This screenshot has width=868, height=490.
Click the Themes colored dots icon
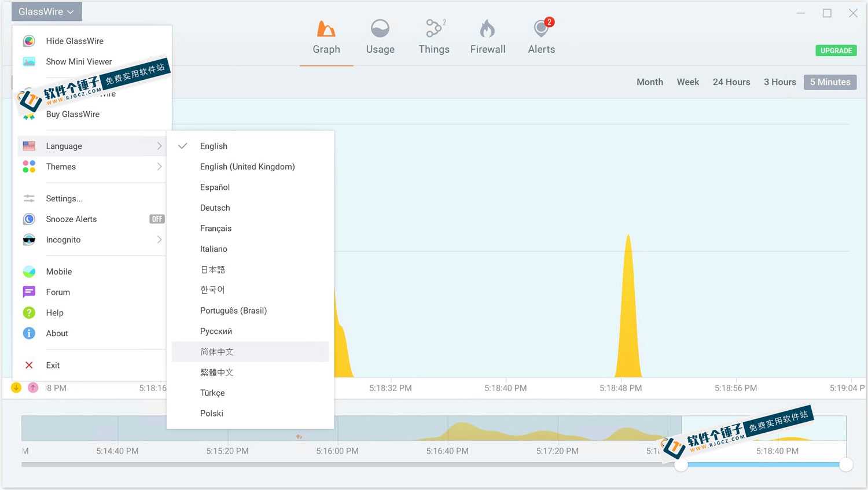pyautogui.click(x=29, y=167)
